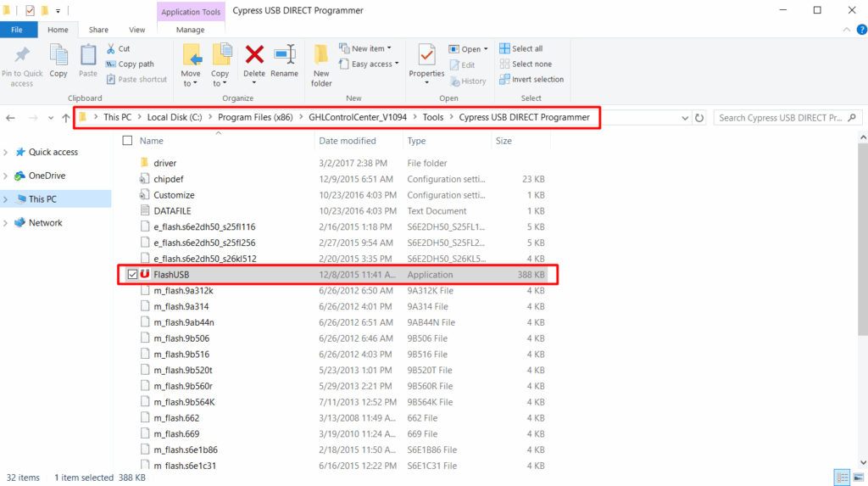
Task: Click the Copy to icon
Action: tap(221, 55)
